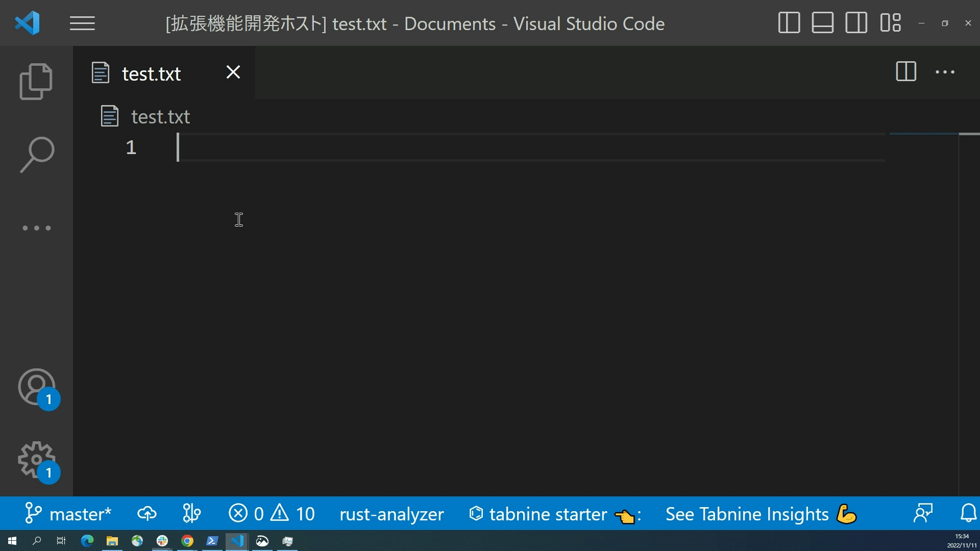The width and height of the screenshot is (980, 551).
Task: Click the minimap slider area
Action: (x=924, y=134)
